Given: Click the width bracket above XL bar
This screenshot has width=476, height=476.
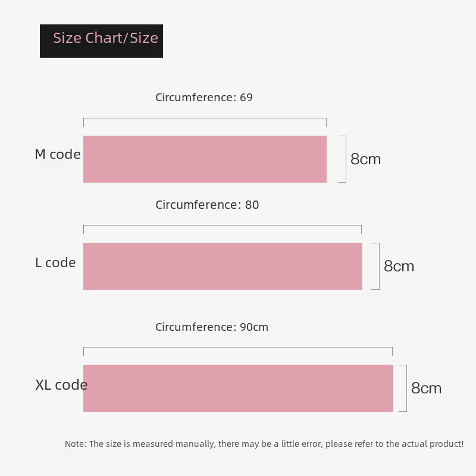Looking at the screenshot, I should (237, 347).
